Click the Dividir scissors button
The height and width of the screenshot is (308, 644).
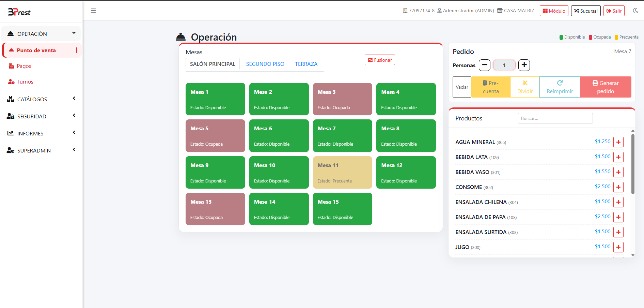pos(525,87)
